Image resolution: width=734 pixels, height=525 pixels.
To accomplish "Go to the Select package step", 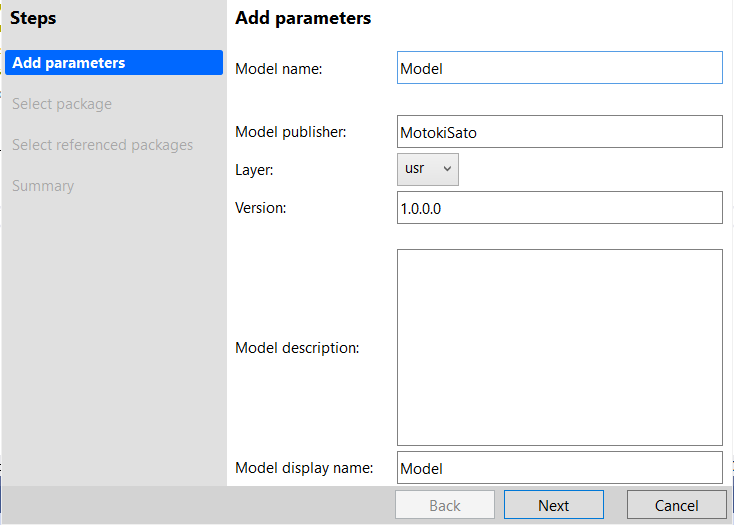I will tap(62, 104).
